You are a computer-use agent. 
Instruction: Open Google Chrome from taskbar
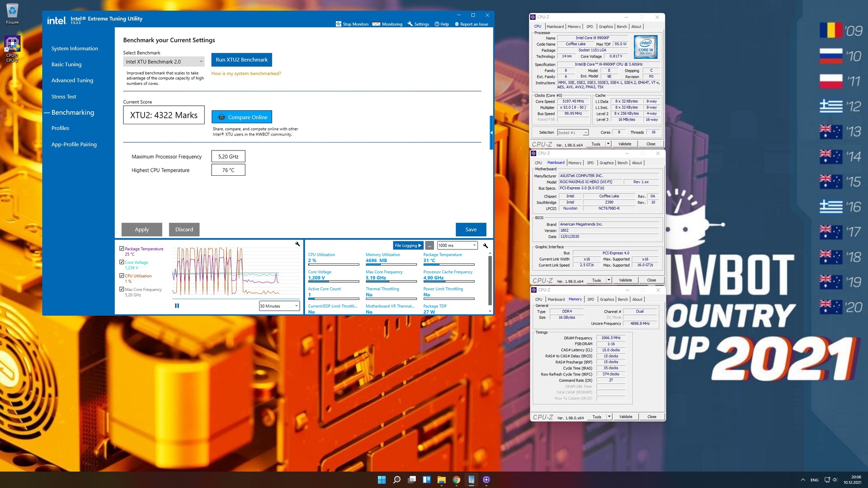[456, 480]
